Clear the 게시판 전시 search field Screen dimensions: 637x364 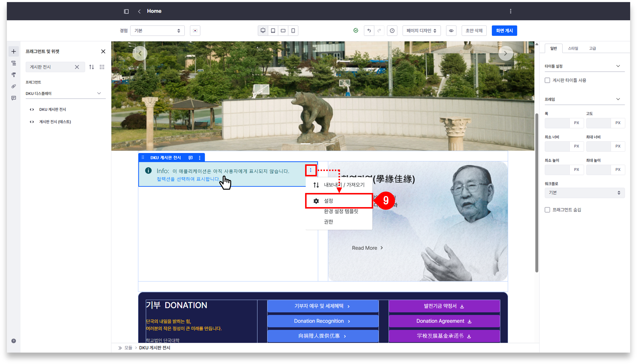click(x=77, y=67)
